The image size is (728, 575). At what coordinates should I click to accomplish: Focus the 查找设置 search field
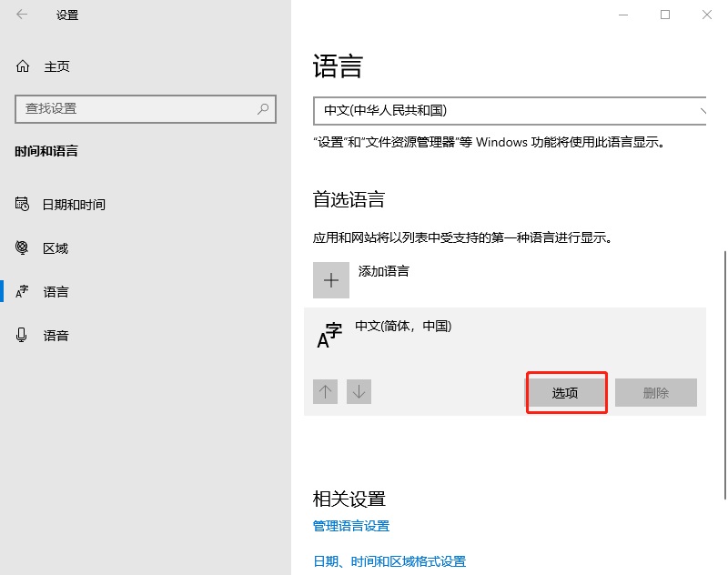(x=146, y=109)
